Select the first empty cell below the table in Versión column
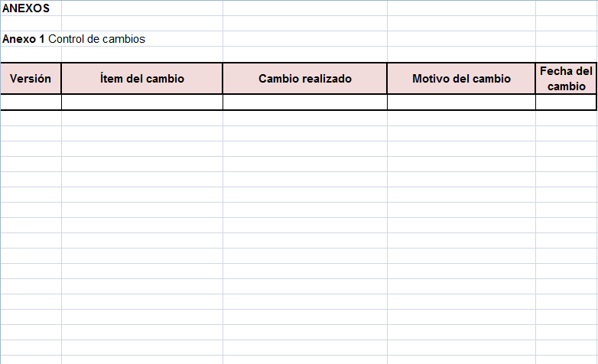The height and width of the screenshot is (364, 598). click(x=31, y=119)
